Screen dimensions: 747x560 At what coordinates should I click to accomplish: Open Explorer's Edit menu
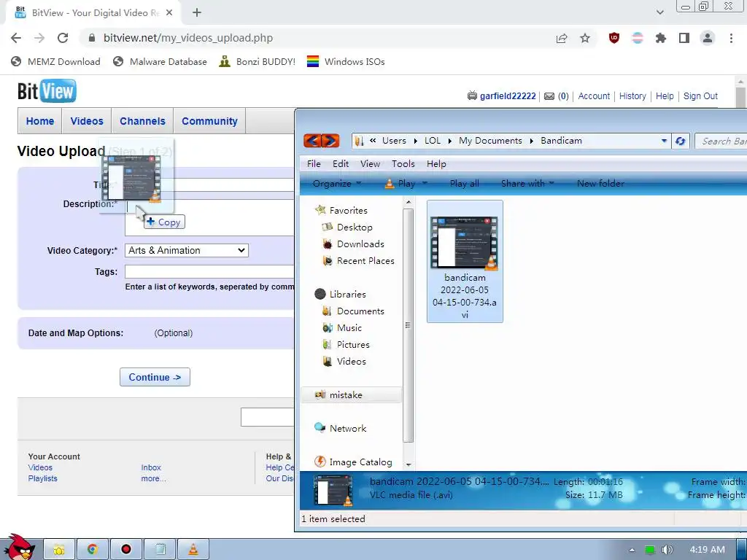[341, 164]
